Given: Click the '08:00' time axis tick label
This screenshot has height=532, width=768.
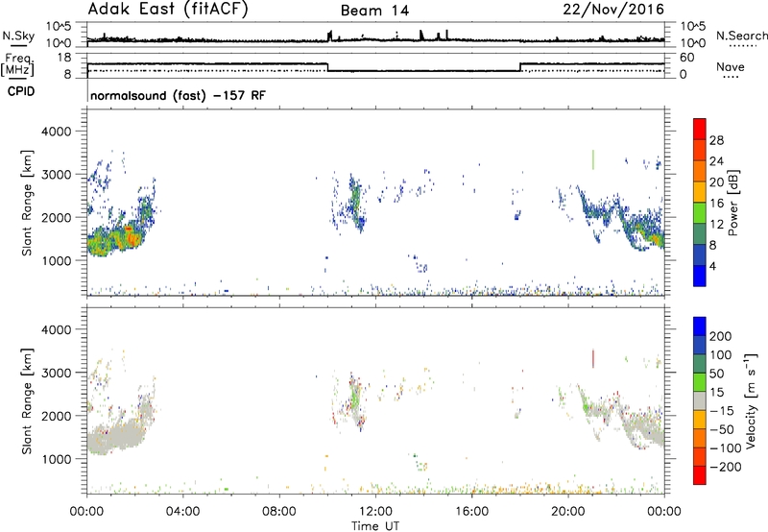Looking at the screenshot, I should [279, 512].
